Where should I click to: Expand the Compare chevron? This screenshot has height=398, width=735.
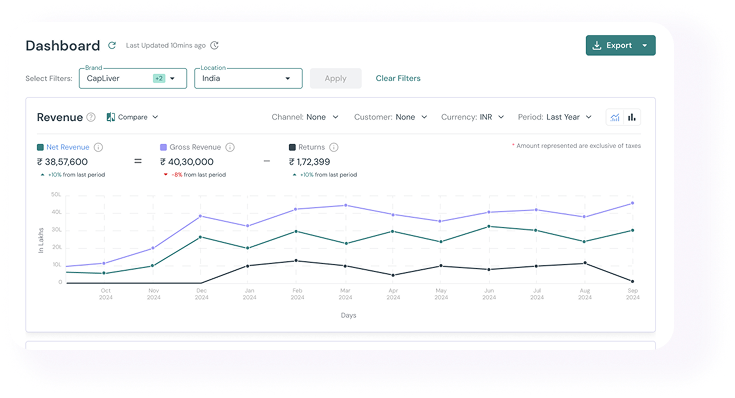point(155,117)
